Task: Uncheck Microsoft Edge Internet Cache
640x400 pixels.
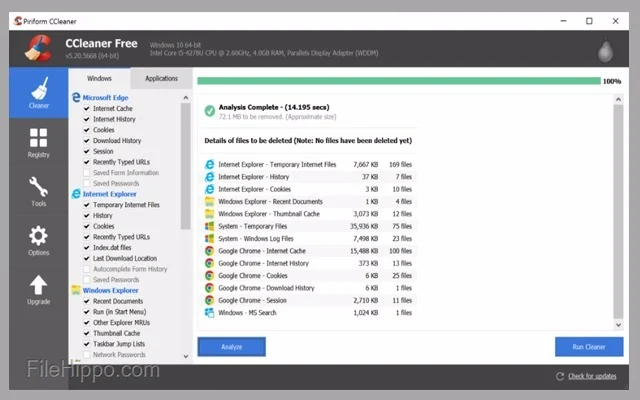Action: pos(87,109)
